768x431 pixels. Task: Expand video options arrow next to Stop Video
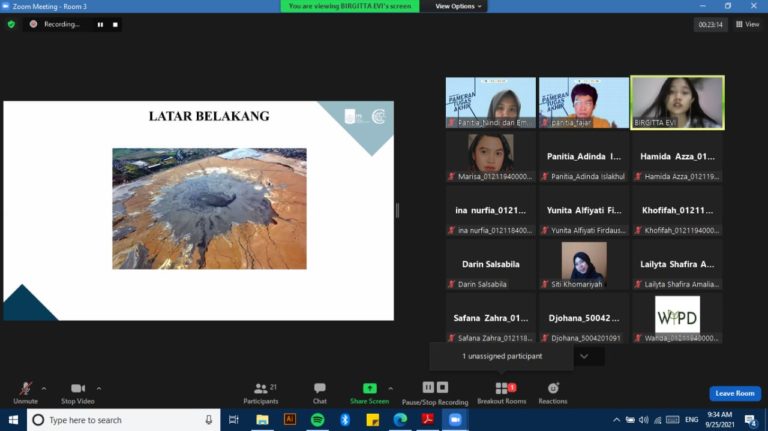click(98, 387)
